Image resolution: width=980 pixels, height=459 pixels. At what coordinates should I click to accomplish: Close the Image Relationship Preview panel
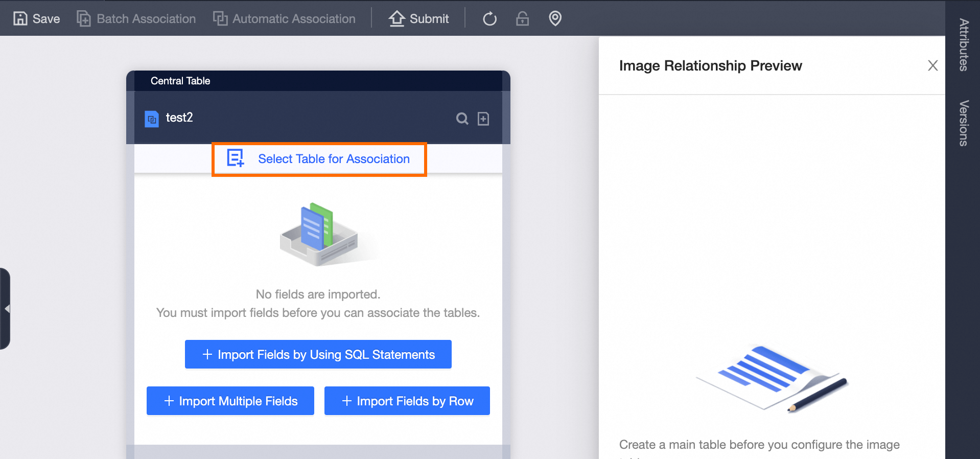(x=933, y=65)
